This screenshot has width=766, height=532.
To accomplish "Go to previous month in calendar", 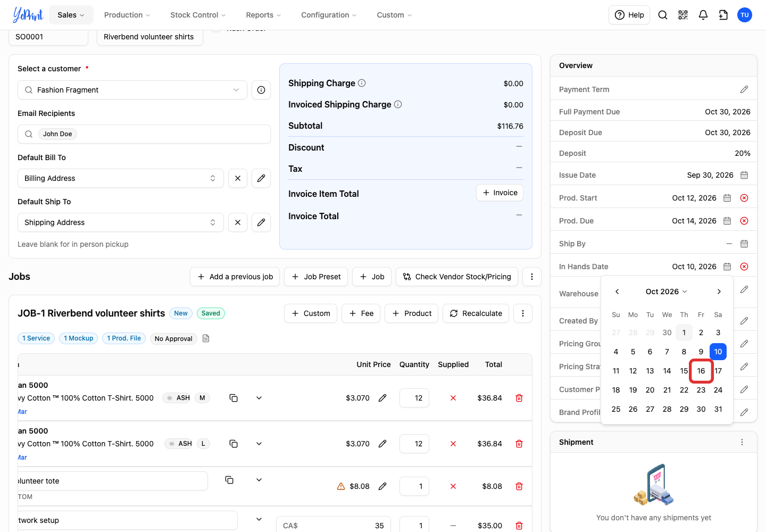I will 617,292.
